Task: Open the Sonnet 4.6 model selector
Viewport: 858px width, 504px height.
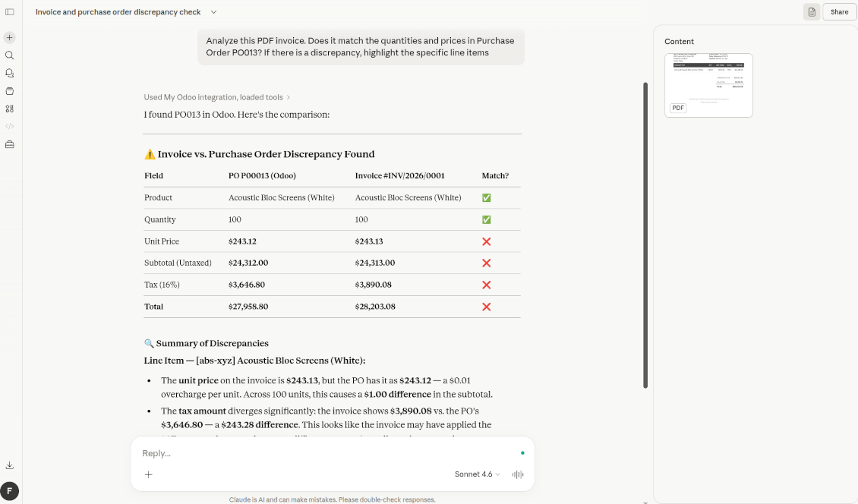Action: pos(475,474)
